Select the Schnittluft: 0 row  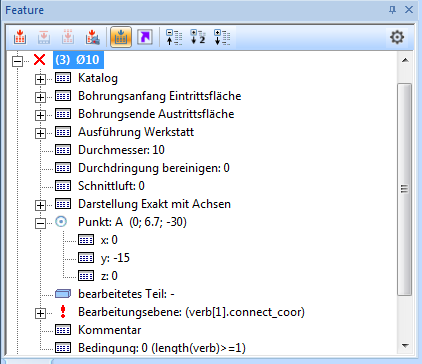click(111, 186)
